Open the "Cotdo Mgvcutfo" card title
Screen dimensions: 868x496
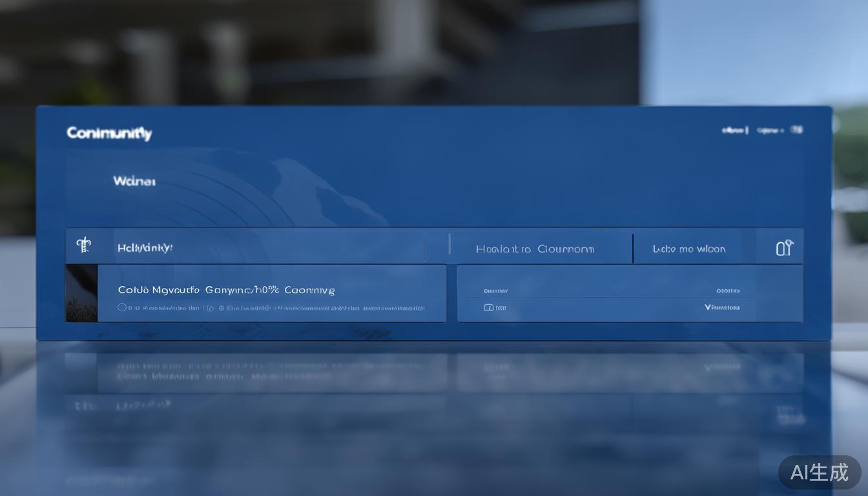coord(226,290)
